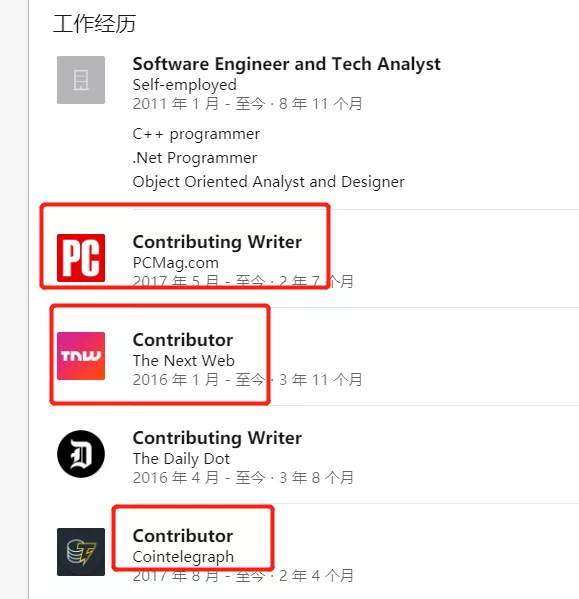The height and width of the screenshot is (599, 579).
Task: Open Contributing Writer title at Daily Dot
Action: click(217, 438)
